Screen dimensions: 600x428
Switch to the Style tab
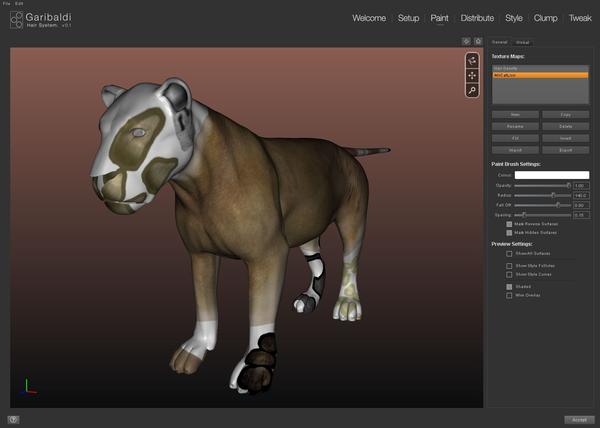click(514, 18)
